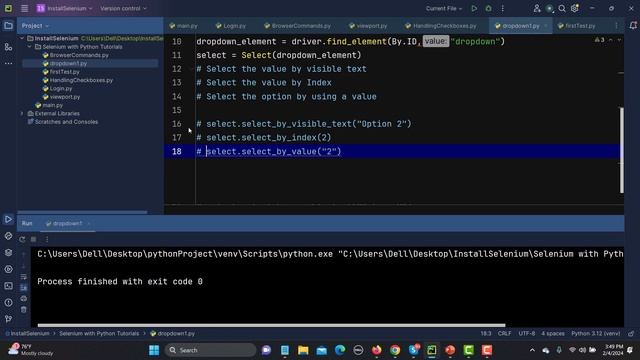Close the dropdown1.py editor tab
The width and height of the screenshot is (640, 360).
546,26
